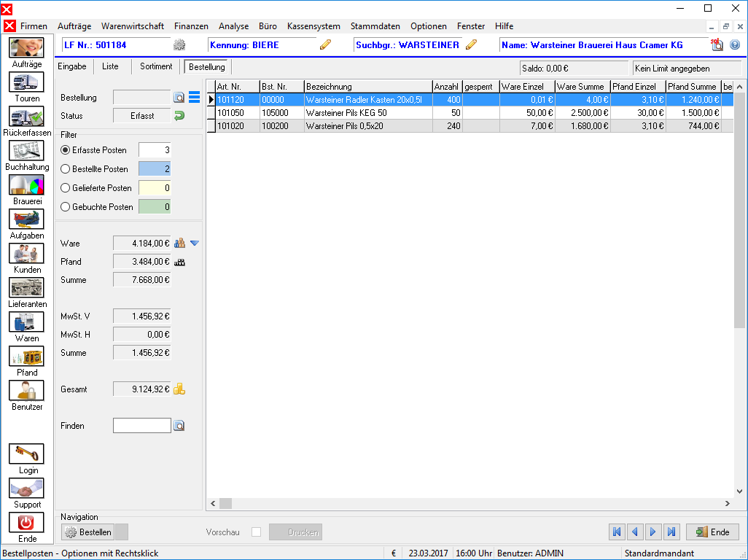748x560 pixels.
Task: Expand the blue dropdown arrow beside Ware
Action: tap(194, 244)
